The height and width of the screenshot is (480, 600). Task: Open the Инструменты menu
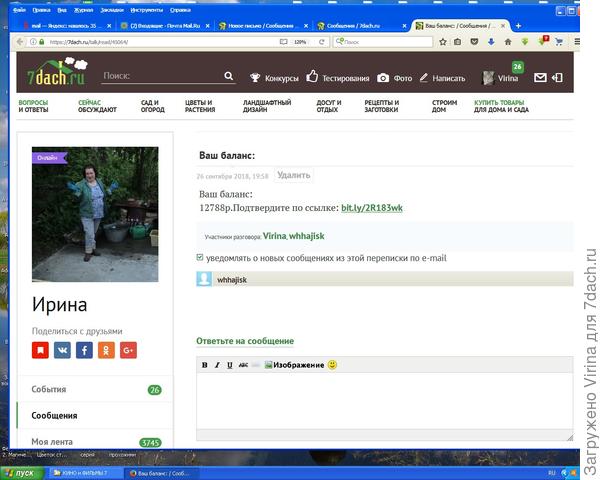147,10
